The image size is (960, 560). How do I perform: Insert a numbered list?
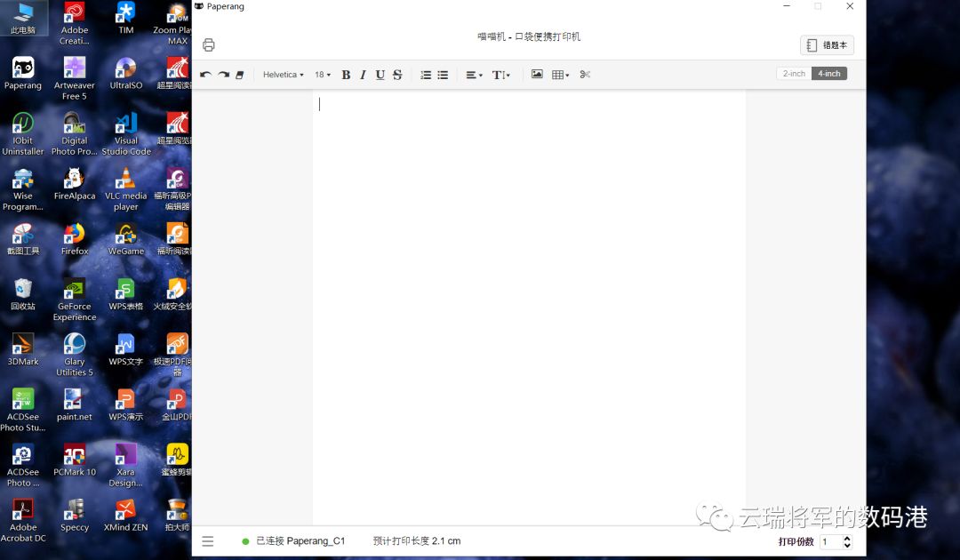(x=426, y=75)
